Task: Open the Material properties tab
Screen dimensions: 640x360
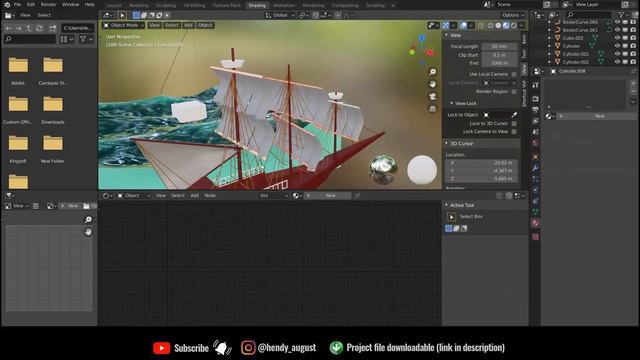Action: [x=536, y=223]
